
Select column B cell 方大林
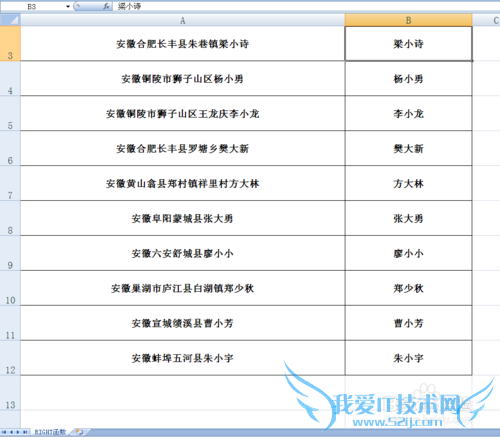[x=408, y=183]
